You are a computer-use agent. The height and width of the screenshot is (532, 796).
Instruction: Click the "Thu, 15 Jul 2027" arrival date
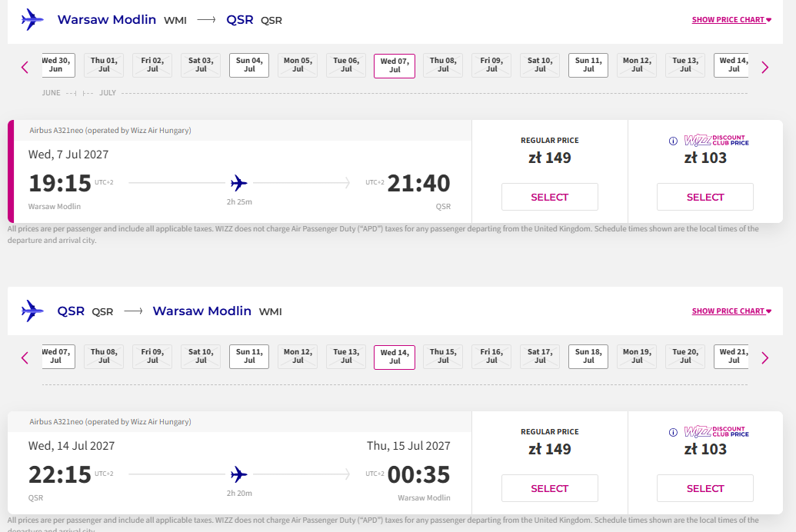point(408,446)
